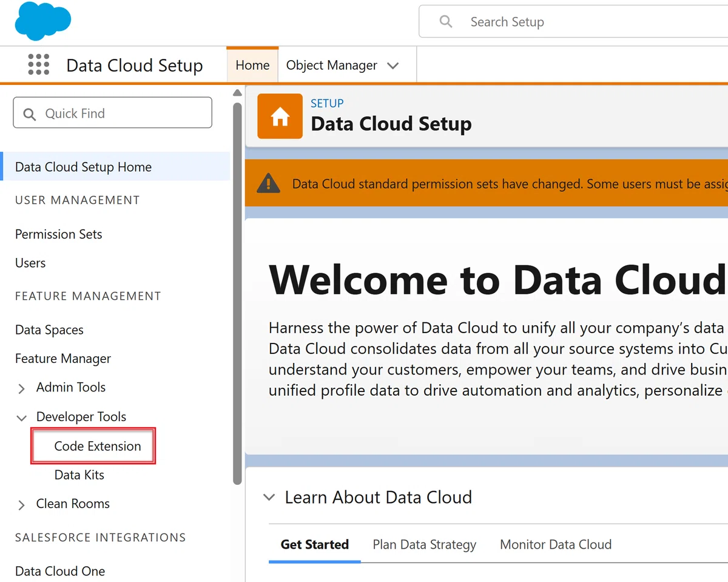
Task: Click the USER MANAGEMENT section heading
Action: [77, 200]
